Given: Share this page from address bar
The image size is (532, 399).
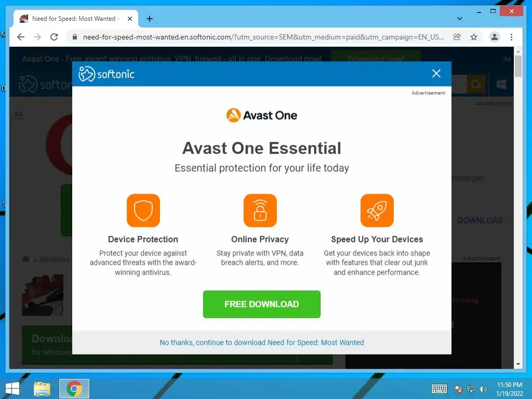Looking at the screenshot, I should [x=457, y=37].
